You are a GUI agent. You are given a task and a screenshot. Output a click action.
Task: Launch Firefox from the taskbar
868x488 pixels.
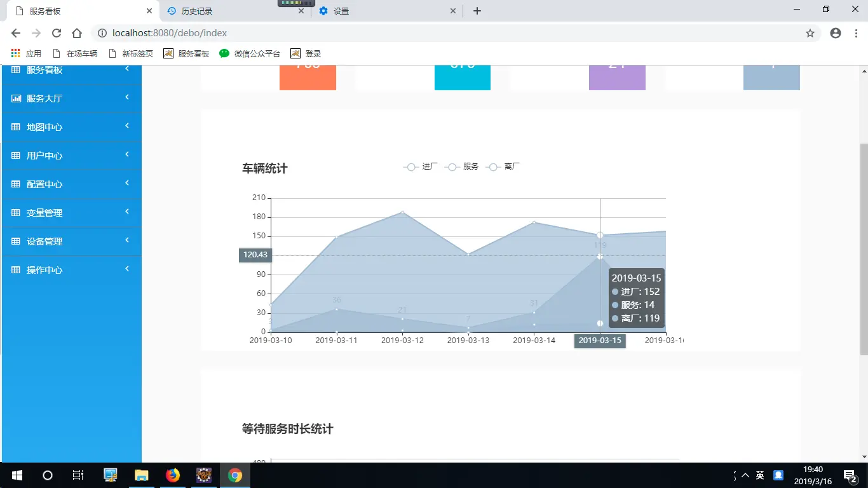[172, 475]
